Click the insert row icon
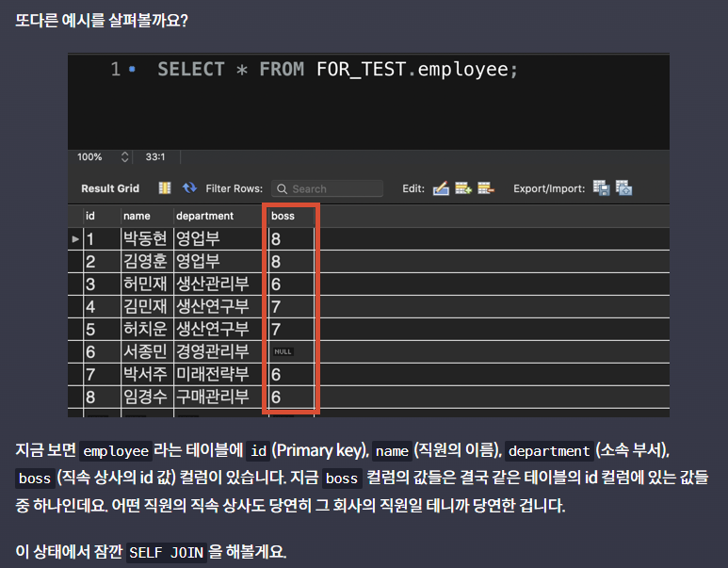 click(x=463, y=188)
